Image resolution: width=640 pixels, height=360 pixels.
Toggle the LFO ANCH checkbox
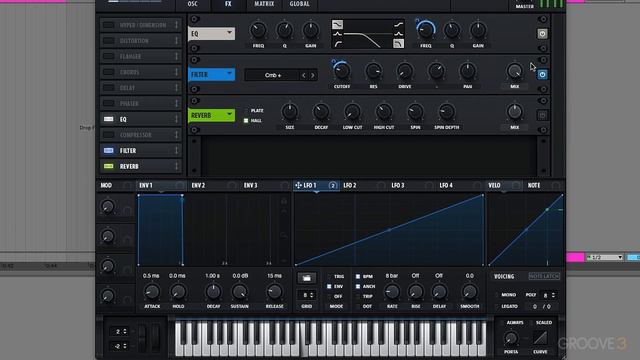pos(358,287)
